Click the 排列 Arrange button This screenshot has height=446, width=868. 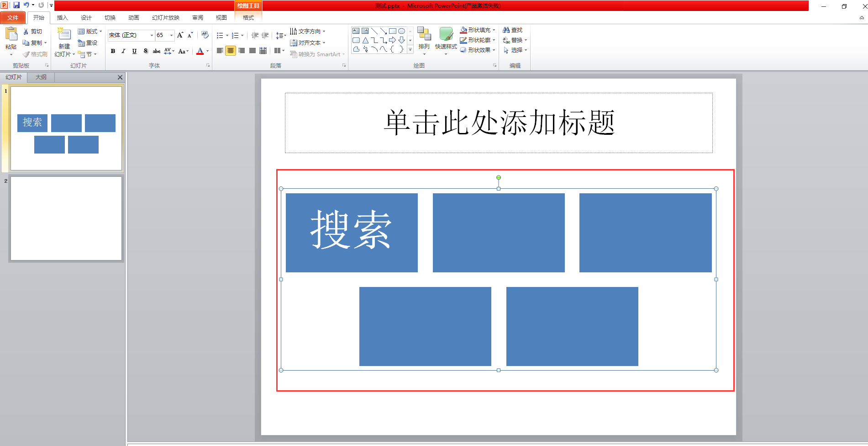click(424, 41)
